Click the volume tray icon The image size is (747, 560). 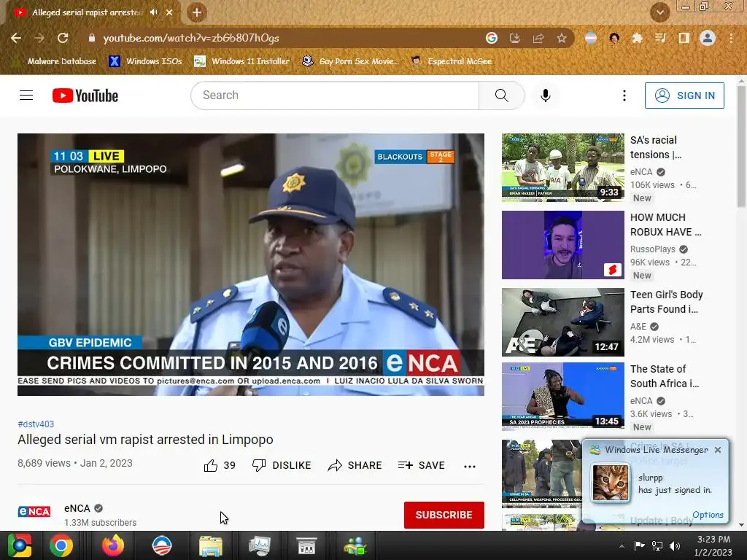675,546
